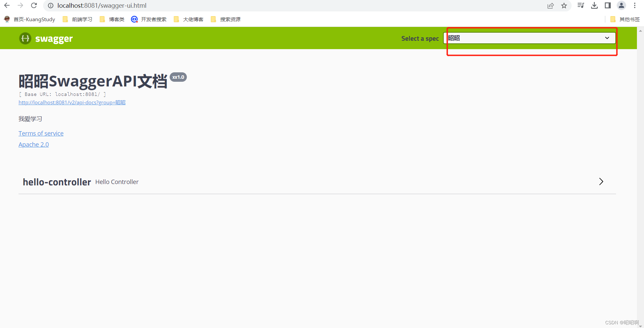Click the reload page icon

pos(34,5)
